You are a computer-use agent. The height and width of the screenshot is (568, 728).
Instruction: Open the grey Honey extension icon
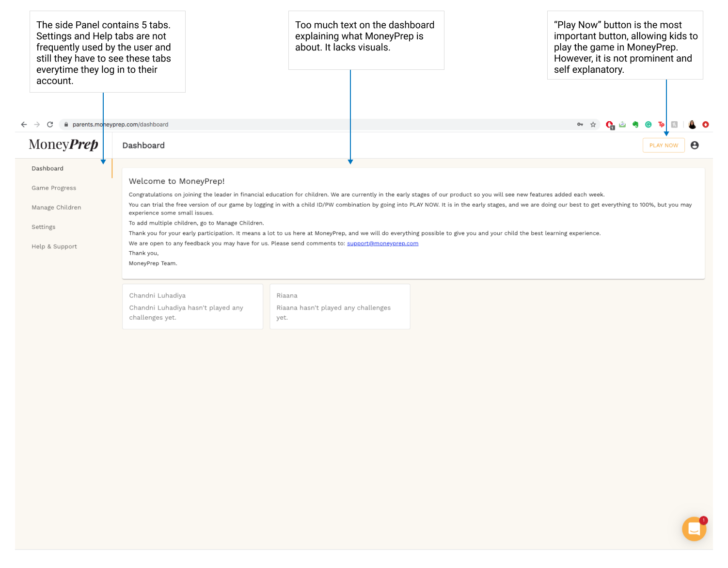click(x=674, y=125)
